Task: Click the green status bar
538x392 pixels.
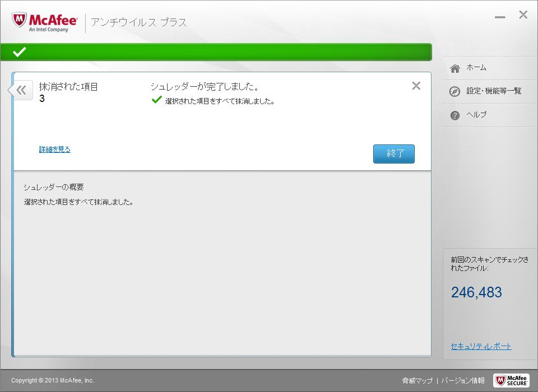Action: click(216, 52)
